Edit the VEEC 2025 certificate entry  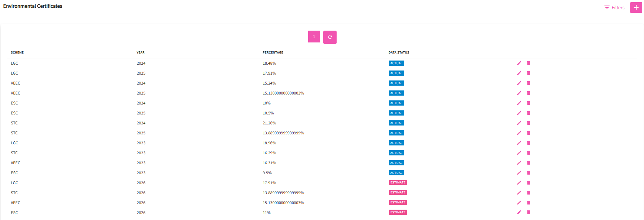(519, 93)
